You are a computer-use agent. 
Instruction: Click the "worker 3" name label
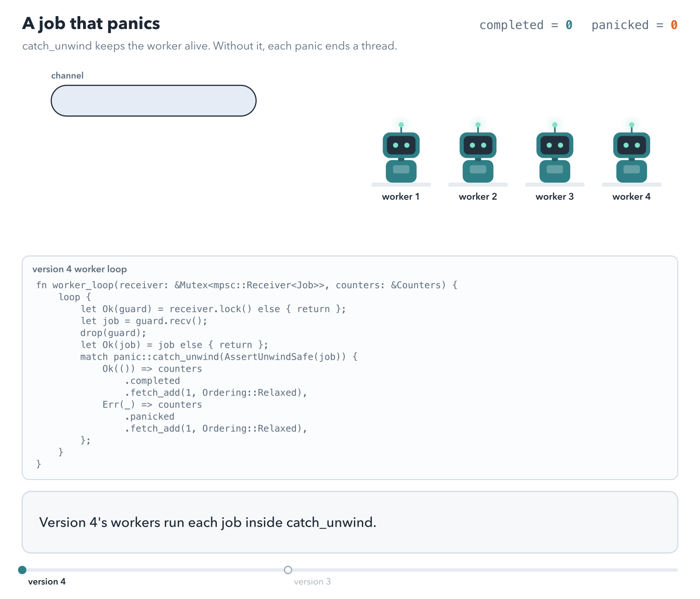(x=555, y=197)
